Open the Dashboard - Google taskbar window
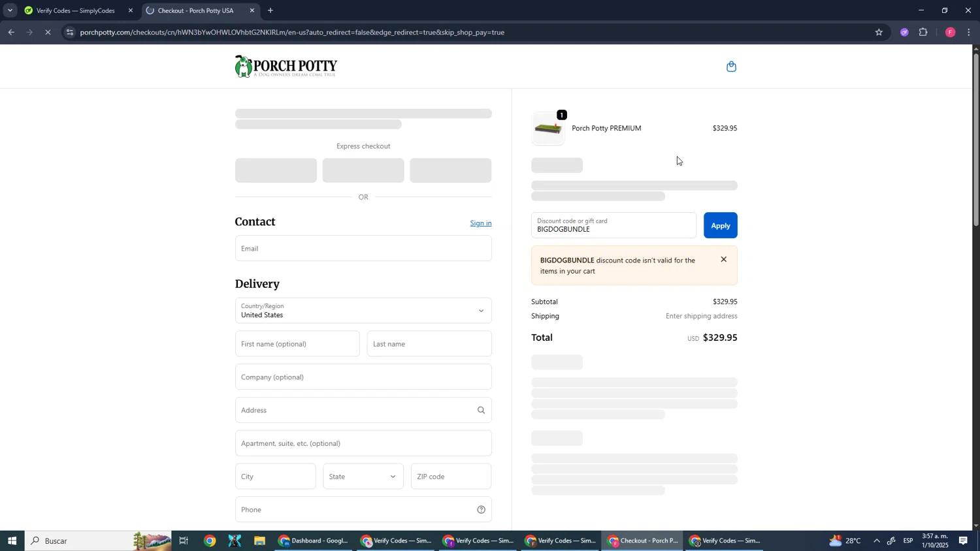 pos(314,541)
